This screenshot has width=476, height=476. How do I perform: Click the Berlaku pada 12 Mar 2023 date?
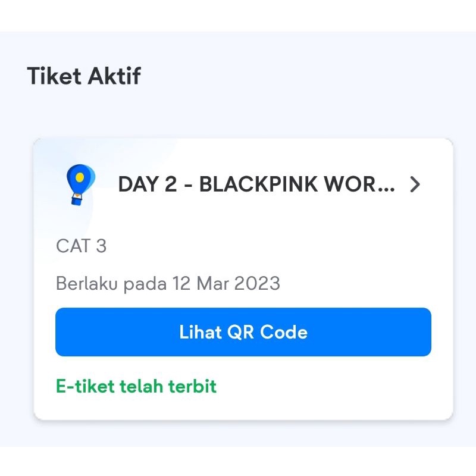click(x=168, y=284)
